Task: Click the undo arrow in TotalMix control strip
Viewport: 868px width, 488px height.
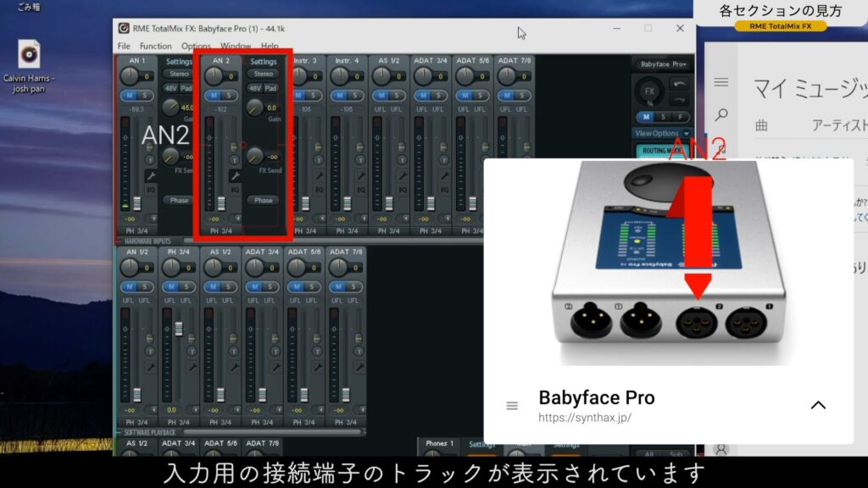Action: coord(679,84)
